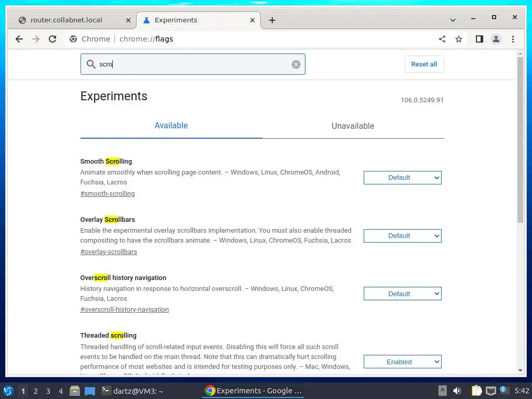This screenshot has height=399, width=532.
Task: Open the volume control in tray
Action: tap(457, 391)
